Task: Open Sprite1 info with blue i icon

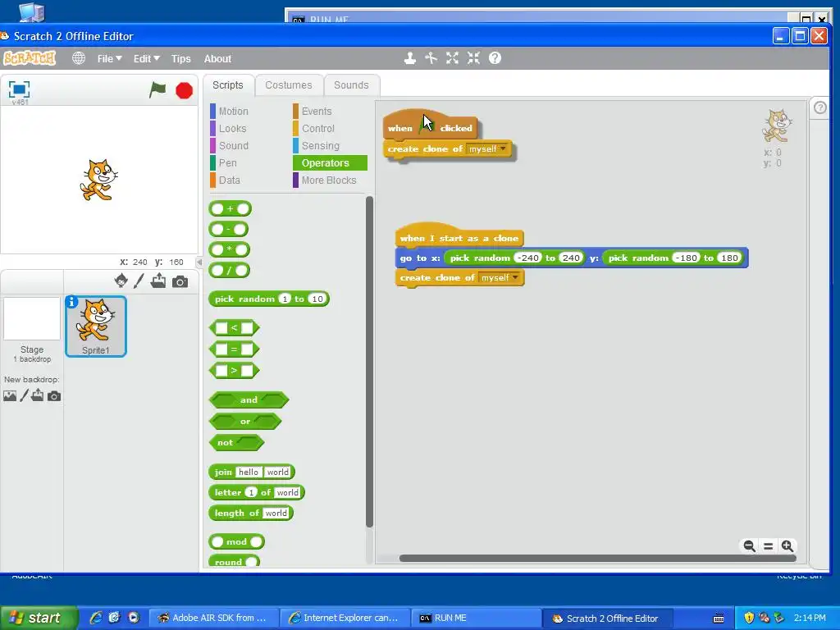Action: [72, 302]
